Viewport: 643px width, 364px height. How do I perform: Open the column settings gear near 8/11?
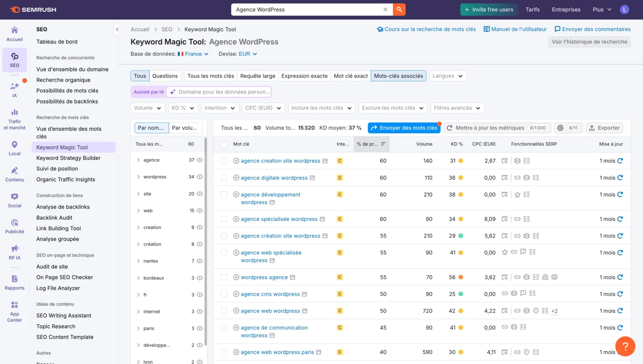point(560,128)
